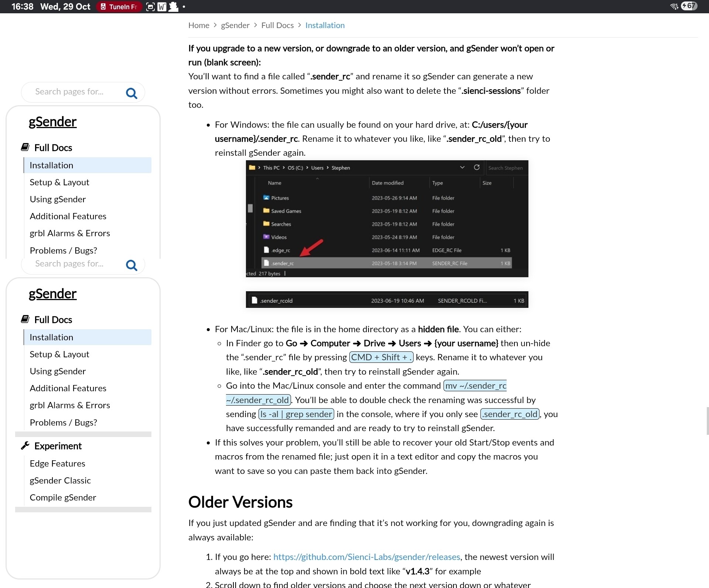Tap the Wi-Fi icon in status bar

[674, 7]
